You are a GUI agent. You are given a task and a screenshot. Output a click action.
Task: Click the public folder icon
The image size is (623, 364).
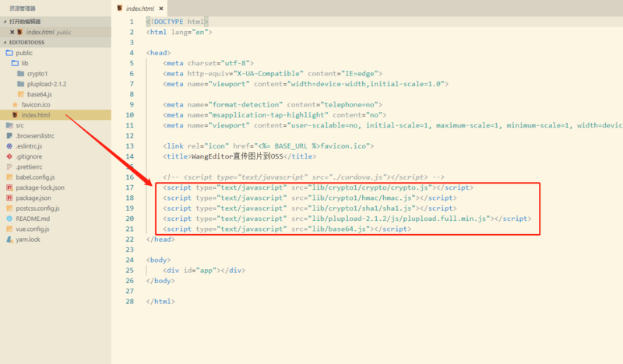click(x=9, y=53)
